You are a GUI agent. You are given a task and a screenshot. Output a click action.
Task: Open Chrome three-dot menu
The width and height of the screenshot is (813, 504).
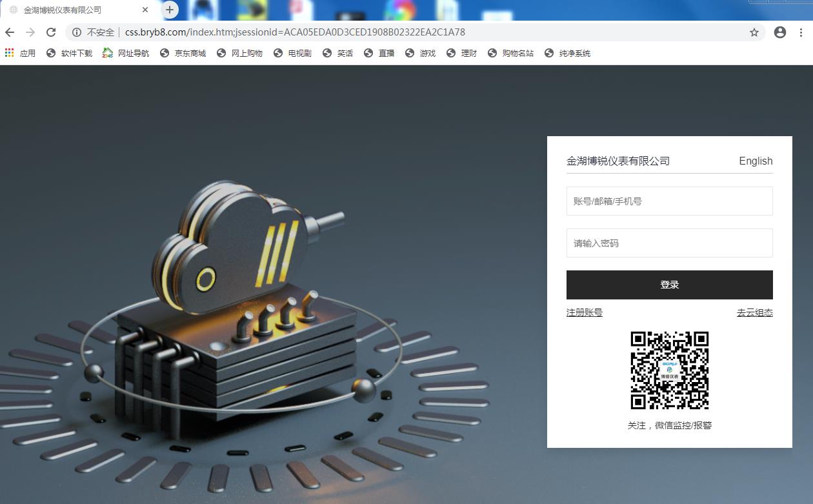(x=801, y=32)
